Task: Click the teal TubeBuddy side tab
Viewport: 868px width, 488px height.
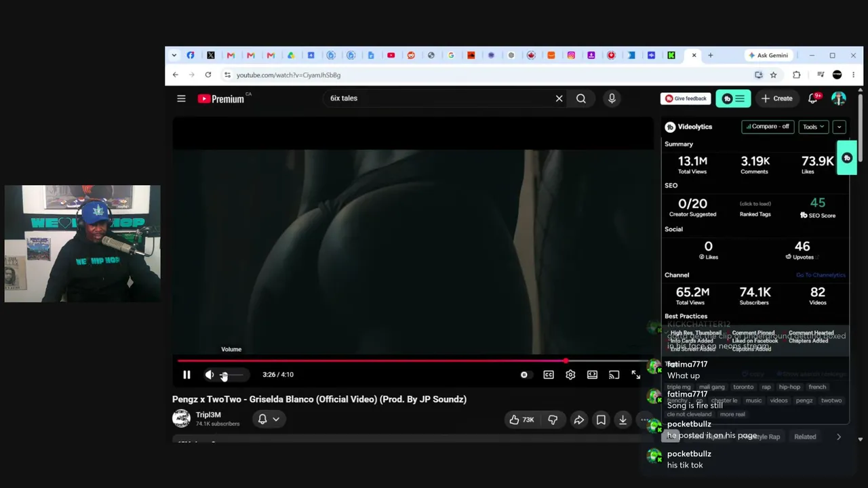Action: [x=847, y=158]
